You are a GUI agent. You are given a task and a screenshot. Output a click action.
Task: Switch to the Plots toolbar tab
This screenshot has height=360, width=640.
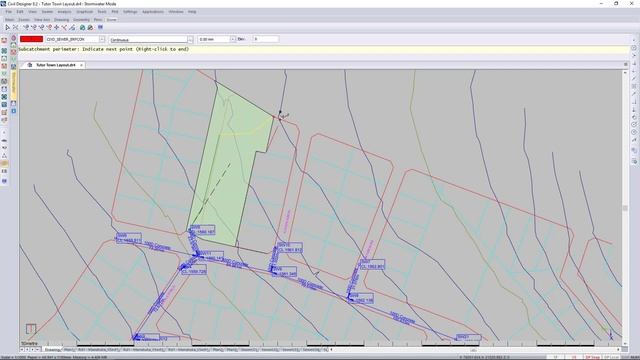(98, 20)
